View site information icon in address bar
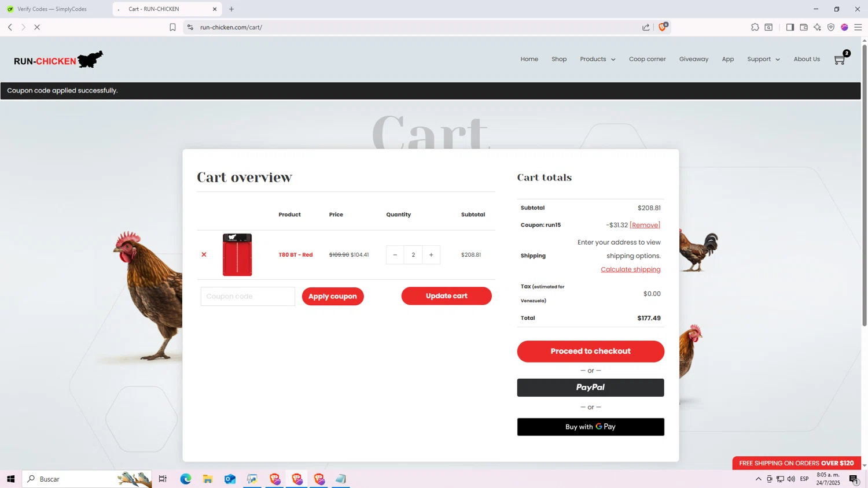 [190, 27]
